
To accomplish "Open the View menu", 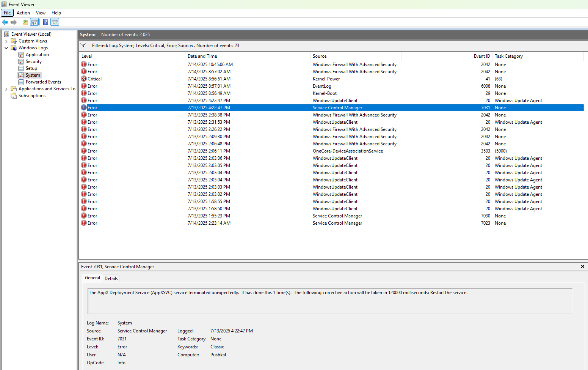I will [x=41, y=13].
